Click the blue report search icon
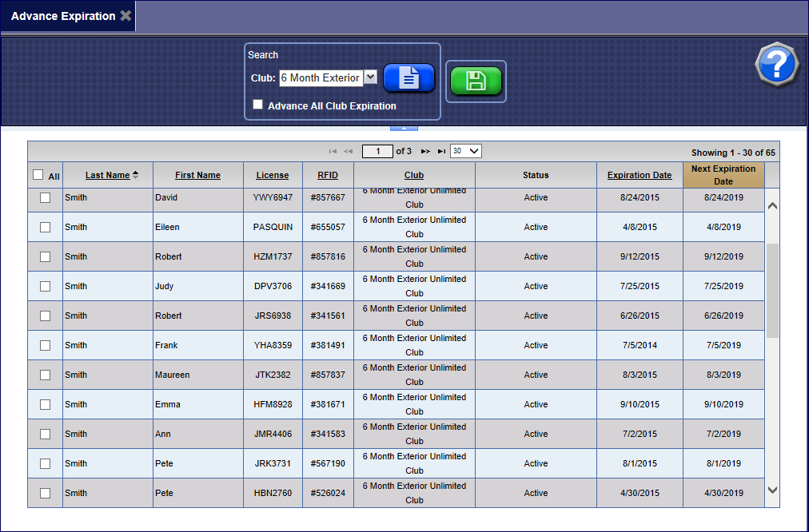This screenshot has height=532, width=809. click(x=408, y=78)
